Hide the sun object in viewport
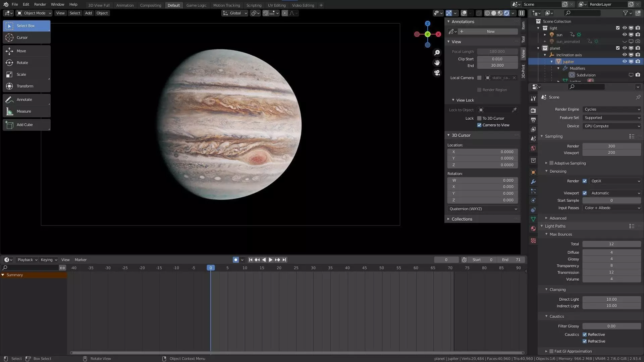The height and width of the screenshot is (362, 644). 625,35
